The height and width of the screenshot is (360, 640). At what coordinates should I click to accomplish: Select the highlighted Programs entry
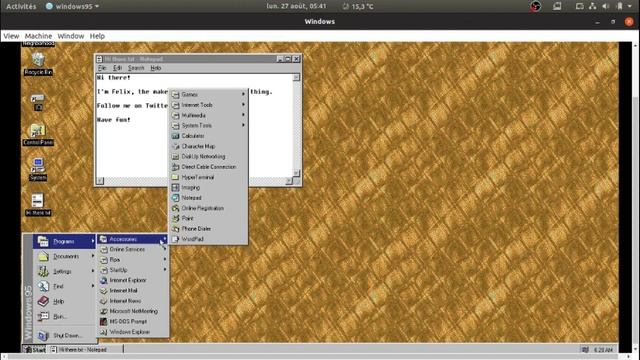click(64, 242)
